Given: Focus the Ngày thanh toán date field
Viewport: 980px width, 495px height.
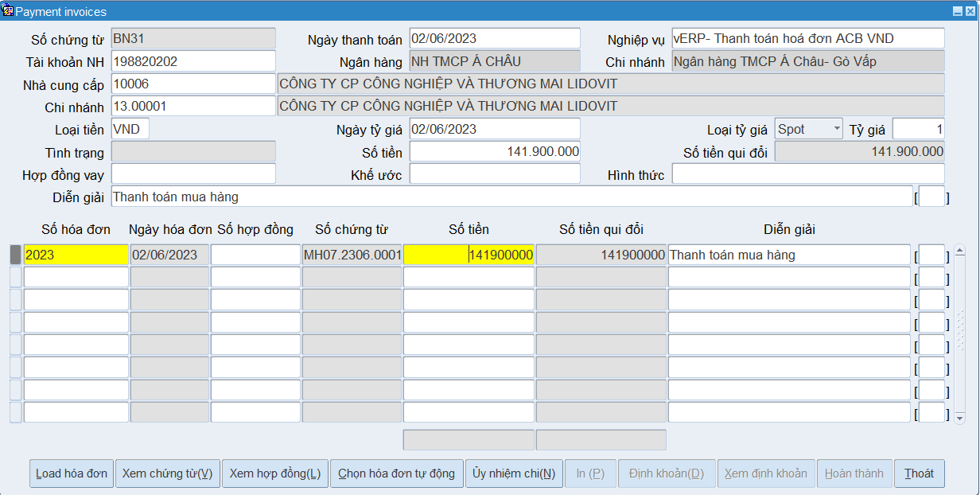Looking at the screenshot, I should point(495,38).
